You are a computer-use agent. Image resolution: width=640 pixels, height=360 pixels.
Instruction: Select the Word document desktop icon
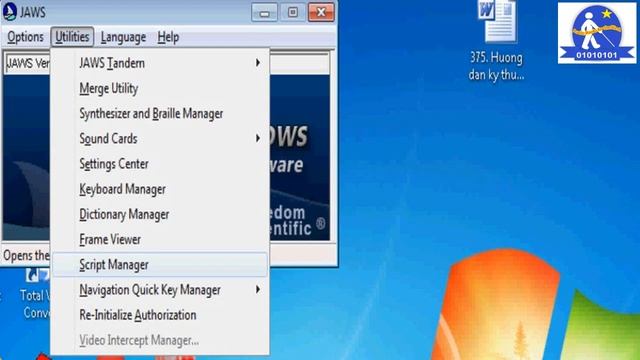[497, 22]
